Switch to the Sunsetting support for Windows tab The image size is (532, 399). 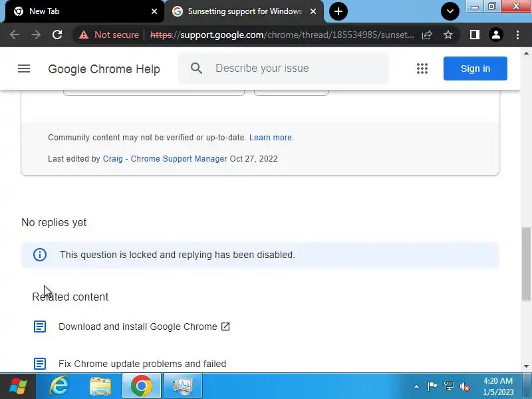[x=244, y=11]
